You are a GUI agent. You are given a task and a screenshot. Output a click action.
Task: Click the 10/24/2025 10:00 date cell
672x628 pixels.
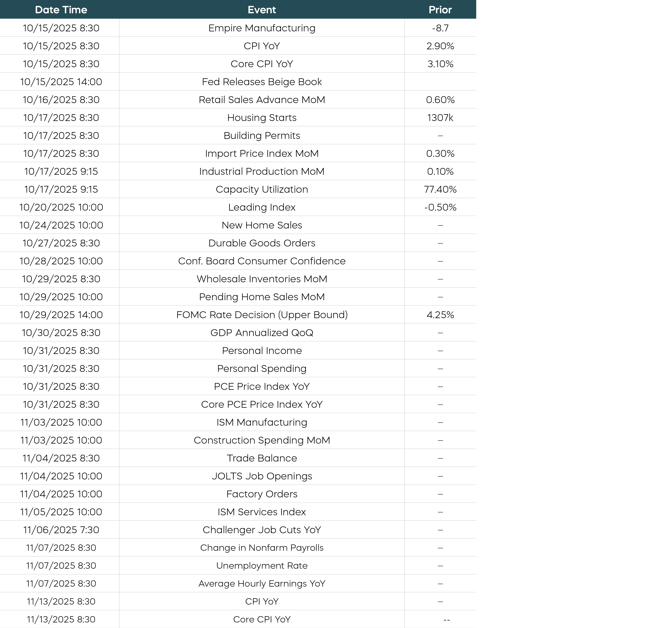pos(61,225)
